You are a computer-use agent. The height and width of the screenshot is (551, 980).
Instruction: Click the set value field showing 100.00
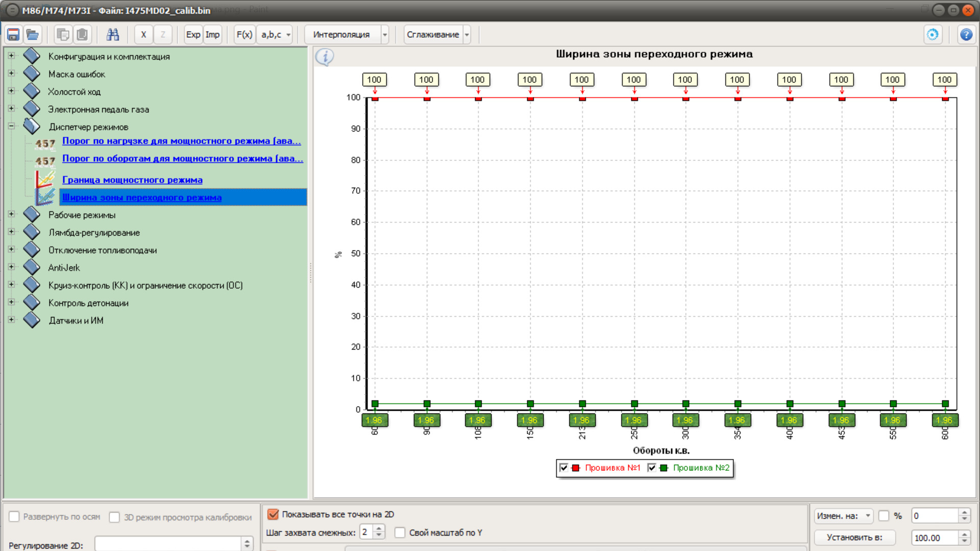tap(935, 538)
